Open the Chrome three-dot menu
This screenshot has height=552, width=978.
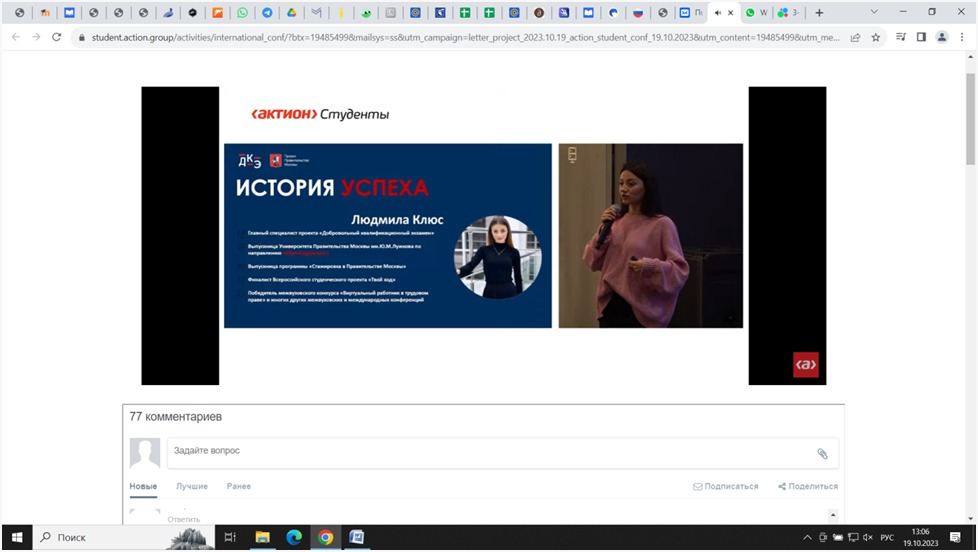[963, 37]
